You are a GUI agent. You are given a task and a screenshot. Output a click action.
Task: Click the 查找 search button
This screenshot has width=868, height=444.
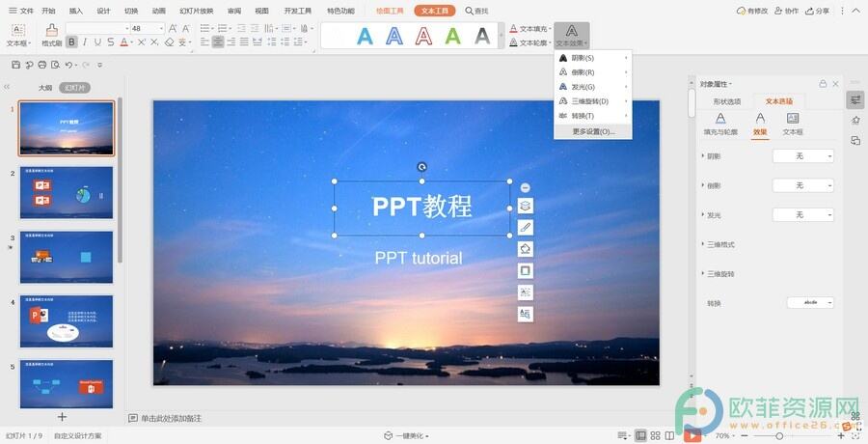[476, 11]
